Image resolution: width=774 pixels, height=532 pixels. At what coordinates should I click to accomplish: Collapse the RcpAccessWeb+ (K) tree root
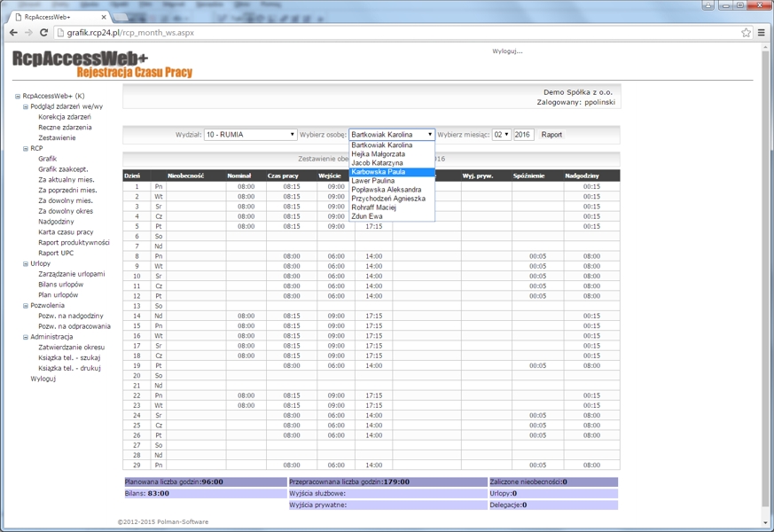click(x=18, y=96)
